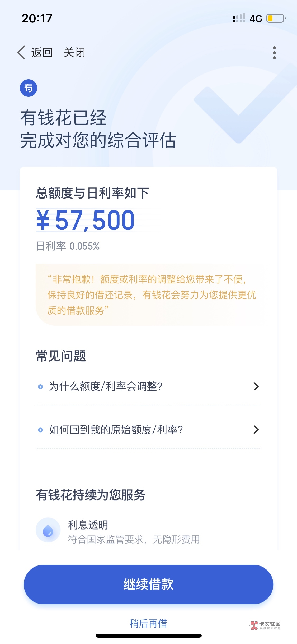297x644 pixels.
Task: Tap the back arrow icon
Action: 21,52
